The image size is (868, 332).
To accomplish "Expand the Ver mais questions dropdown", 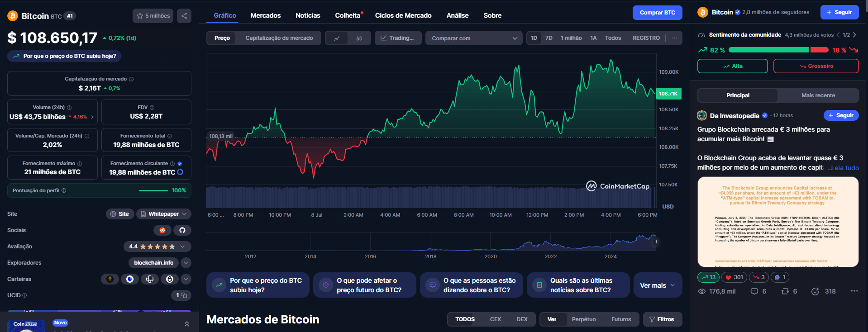I will tap(658, 285).
